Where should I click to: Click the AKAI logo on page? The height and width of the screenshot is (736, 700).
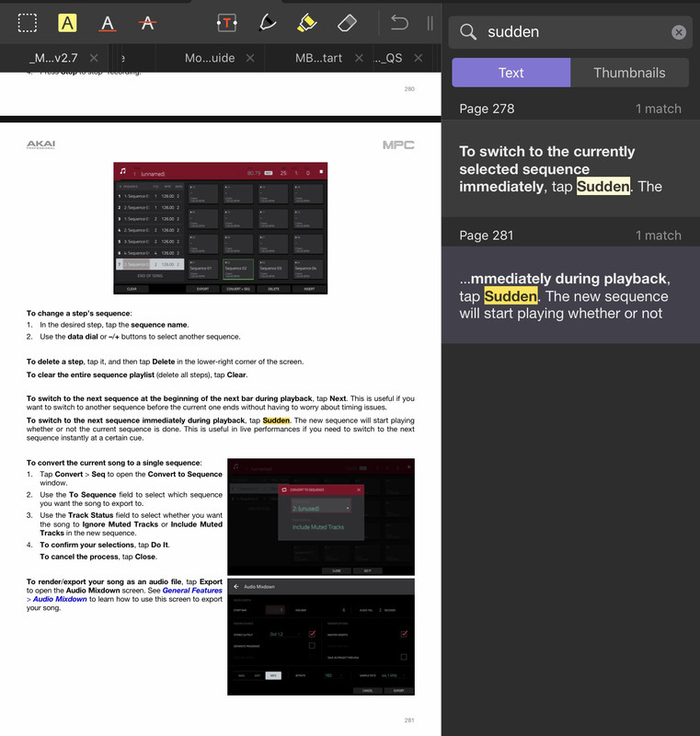[40, 144]
